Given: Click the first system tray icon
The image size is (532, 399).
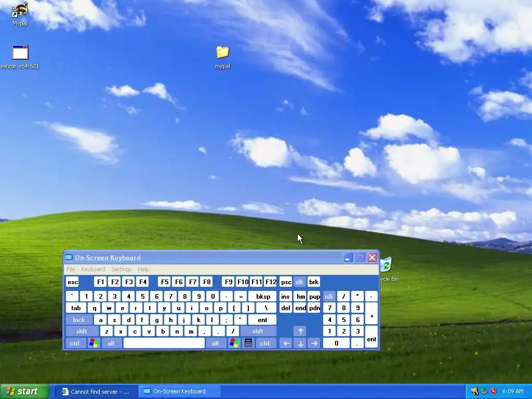Looking at the screenshot, I should (x=474, y=391).
